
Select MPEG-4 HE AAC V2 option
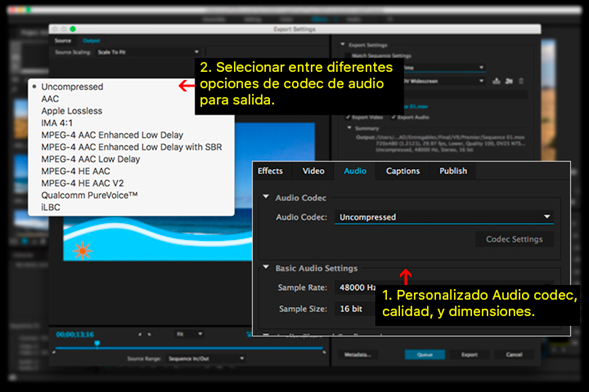[131, 183]
